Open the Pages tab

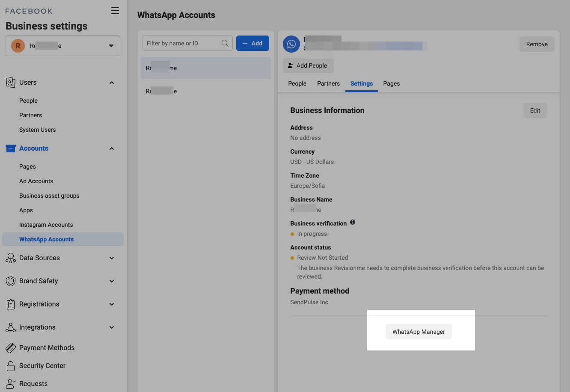(391, 83)
